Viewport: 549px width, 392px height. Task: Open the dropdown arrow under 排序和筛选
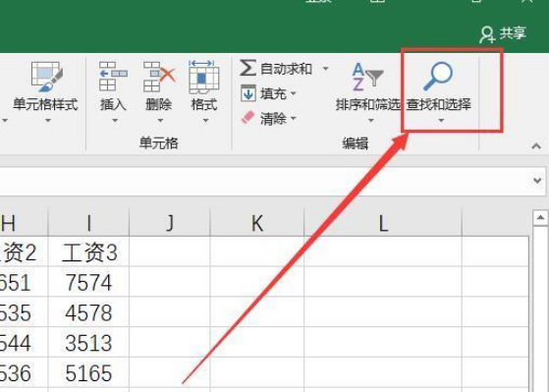[x=371, y=120]
